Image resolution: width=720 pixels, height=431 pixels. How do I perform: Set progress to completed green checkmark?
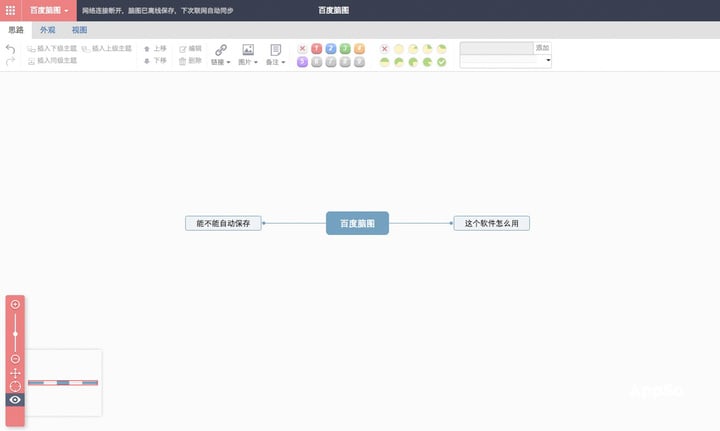[442, 62]
